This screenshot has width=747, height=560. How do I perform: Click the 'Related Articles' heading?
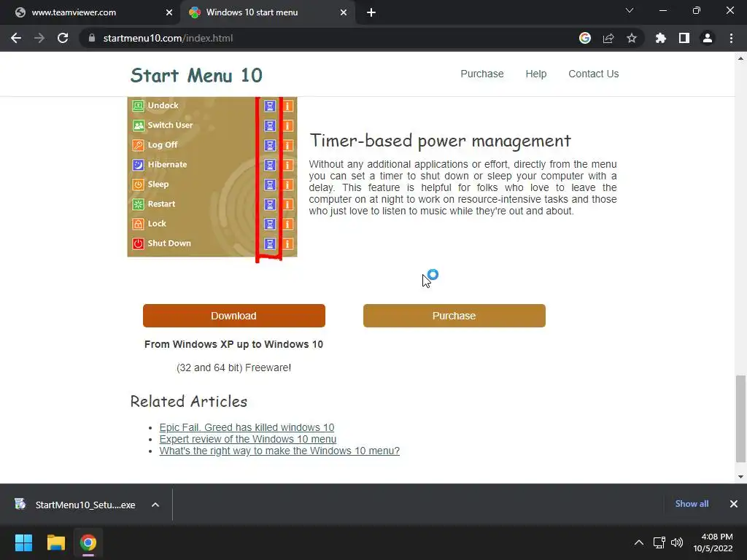189,402
